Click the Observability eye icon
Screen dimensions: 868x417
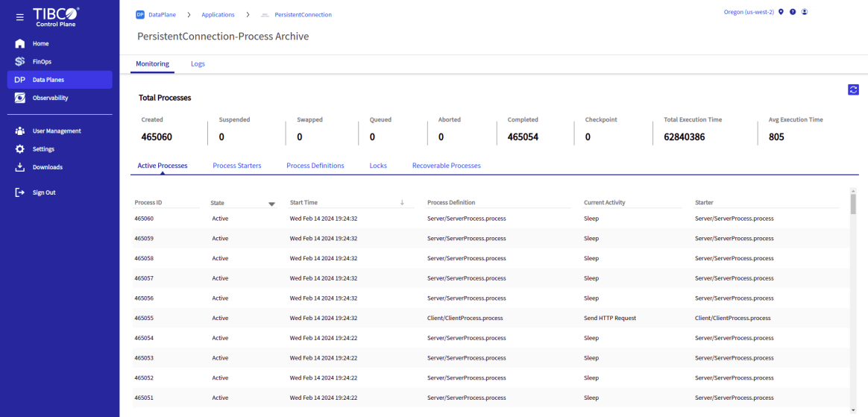(x=20, y=98)
